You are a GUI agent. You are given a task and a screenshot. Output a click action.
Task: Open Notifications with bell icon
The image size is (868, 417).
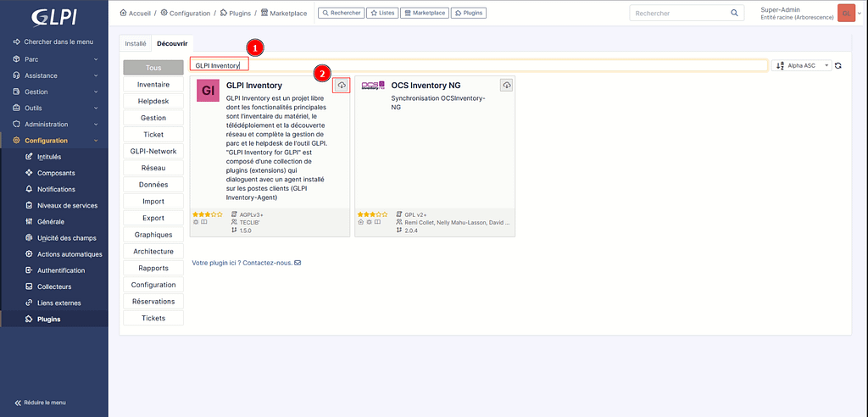tap(56, 189)
